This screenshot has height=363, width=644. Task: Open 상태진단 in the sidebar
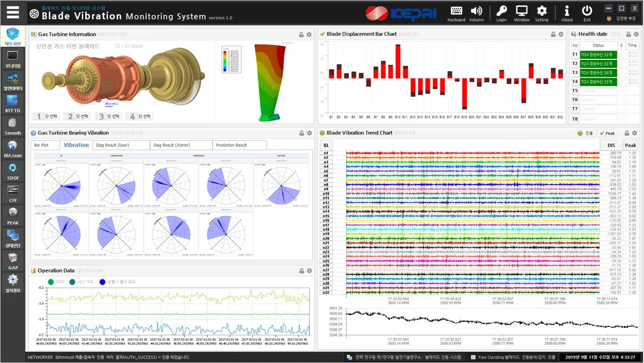pos(13,239)
